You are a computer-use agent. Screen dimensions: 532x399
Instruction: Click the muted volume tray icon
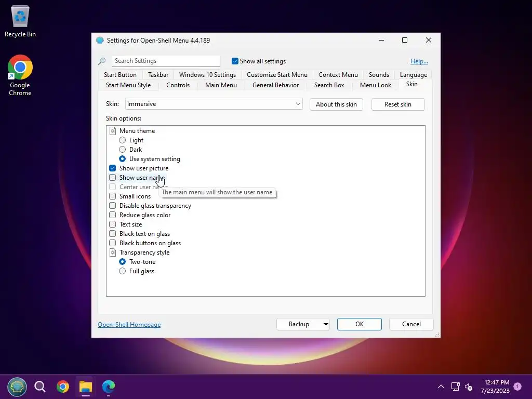pyautogui.click(x=469, y=387)
